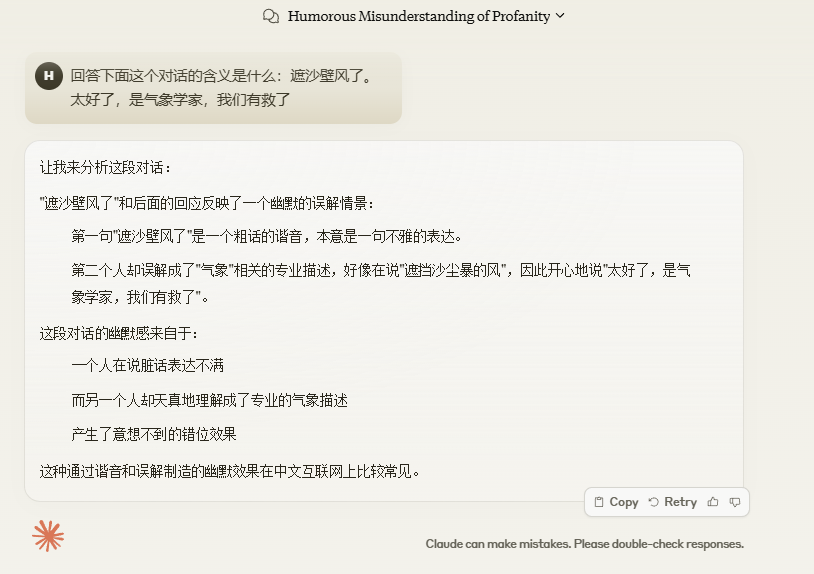The image size is (814, 574).
Task: Click the text 这段对话的幽默感来自于：
Action: 118,333
